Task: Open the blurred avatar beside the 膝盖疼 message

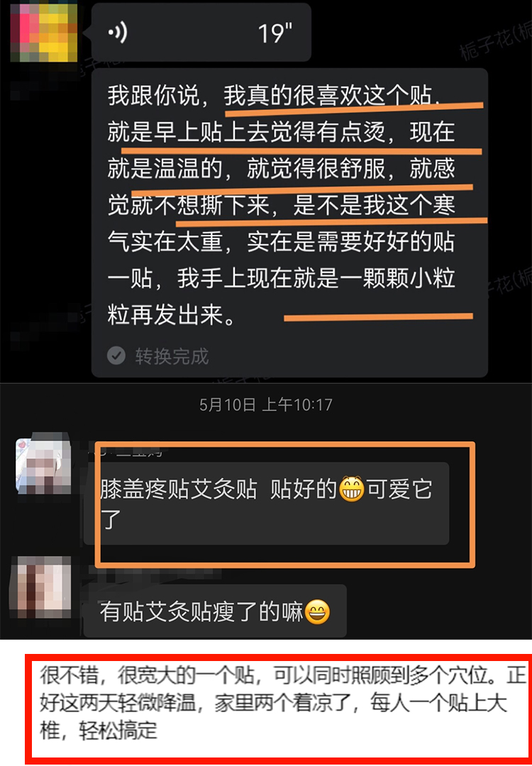Action: pyautogui.click(x=43, y=464)
